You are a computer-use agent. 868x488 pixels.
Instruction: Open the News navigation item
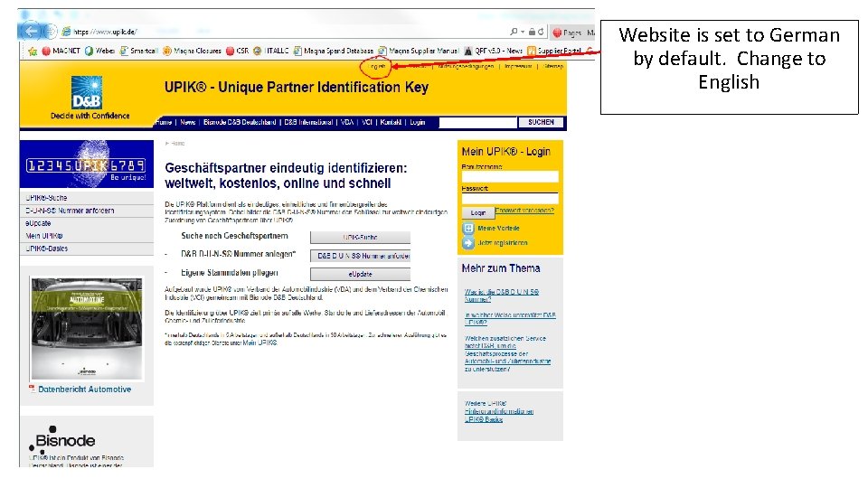[188, 122]
